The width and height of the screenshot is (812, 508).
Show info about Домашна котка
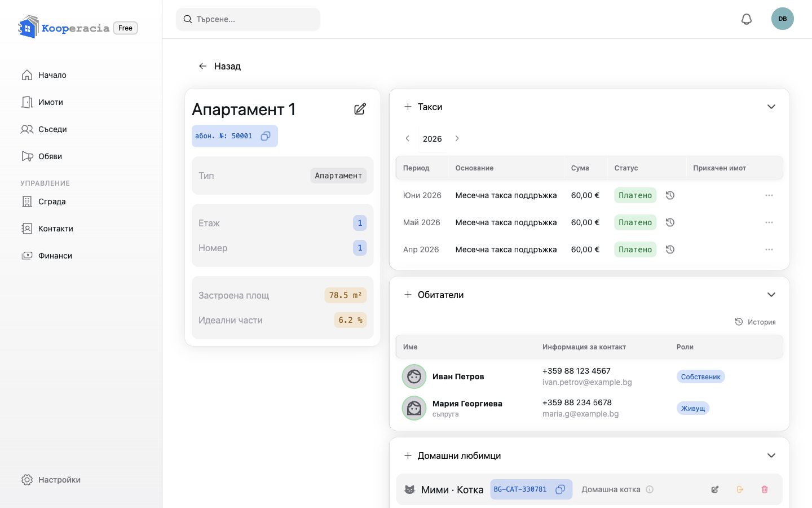pos(650,489)
